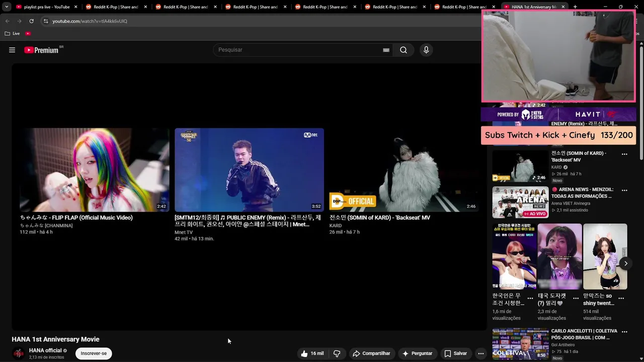Viewport: 644px width, 362px height.
Task: Open a new browser tab with plus
Action: 575,7
